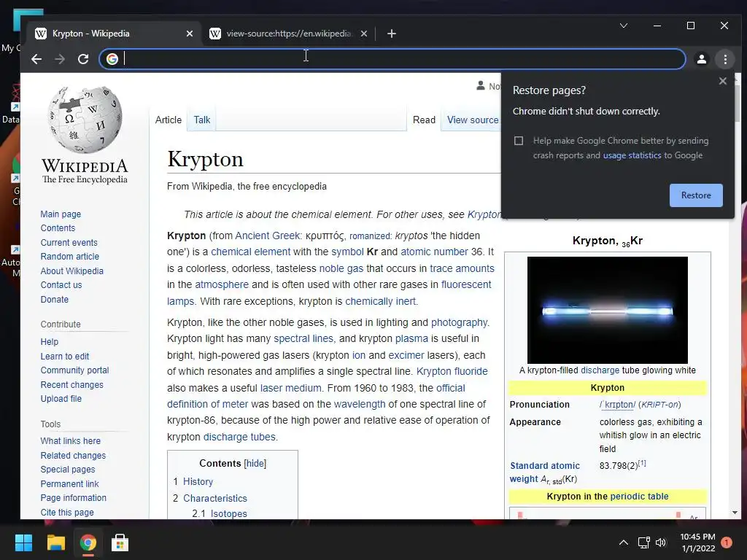Image resolution: width=747 pixels, height=560 pixels.
Task: Select the Read tab
Action: [424, 120]
